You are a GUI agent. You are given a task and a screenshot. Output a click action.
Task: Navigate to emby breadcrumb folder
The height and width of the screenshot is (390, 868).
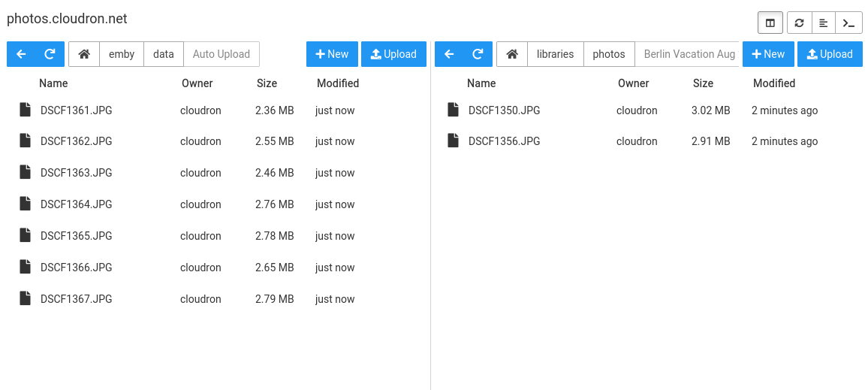(x=122, y=54)
